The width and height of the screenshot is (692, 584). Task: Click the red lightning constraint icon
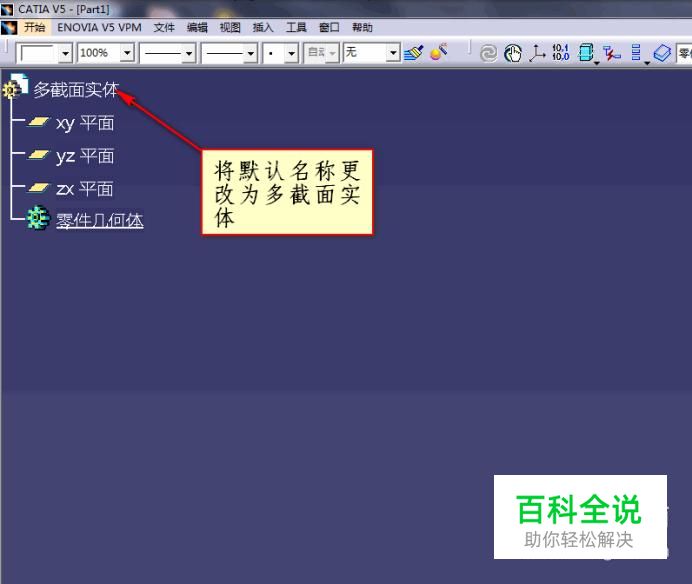coord(612,53)
